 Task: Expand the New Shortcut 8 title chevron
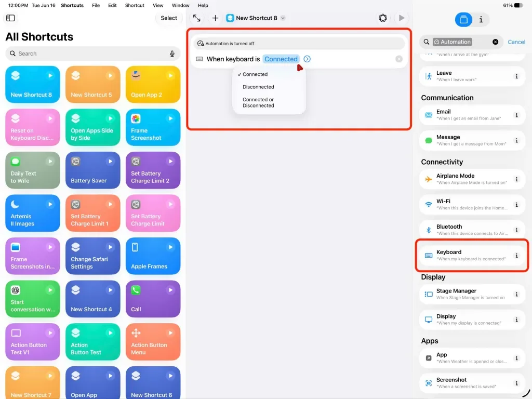[x=283, y=18]
